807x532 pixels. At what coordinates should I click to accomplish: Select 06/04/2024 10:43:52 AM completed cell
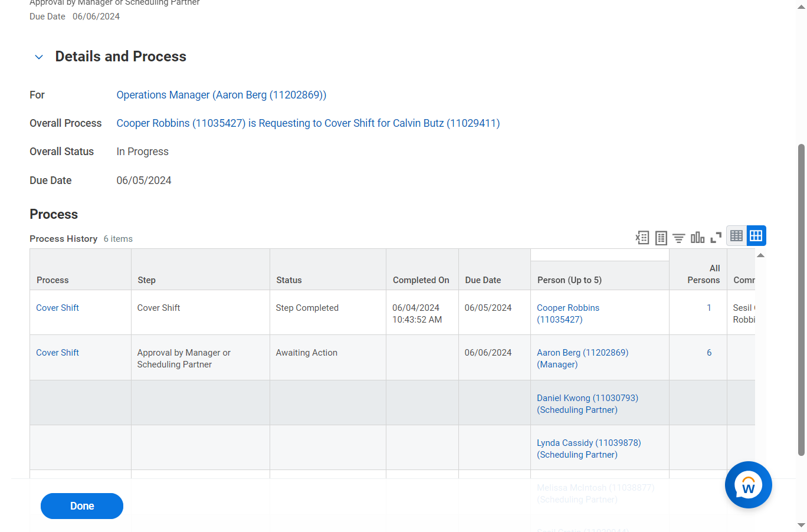[422, 313]
